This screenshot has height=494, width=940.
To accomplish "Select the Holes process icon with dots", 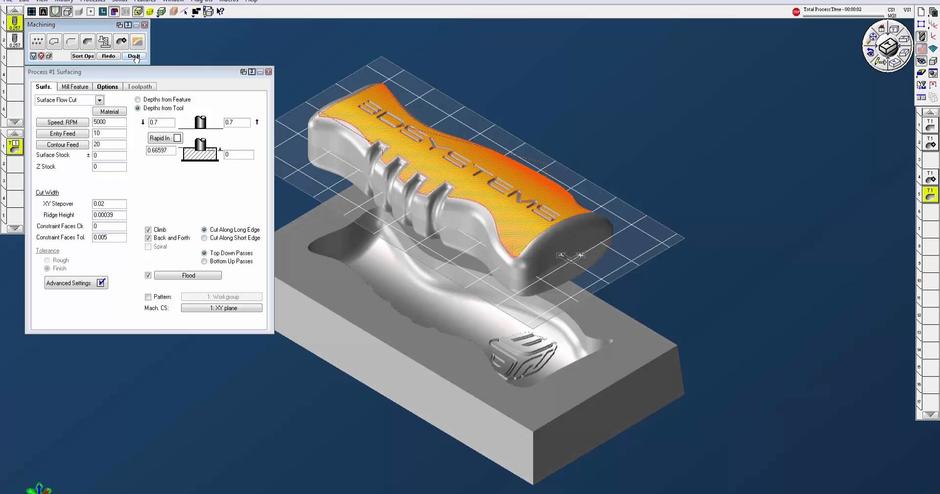I will point(37,41).
